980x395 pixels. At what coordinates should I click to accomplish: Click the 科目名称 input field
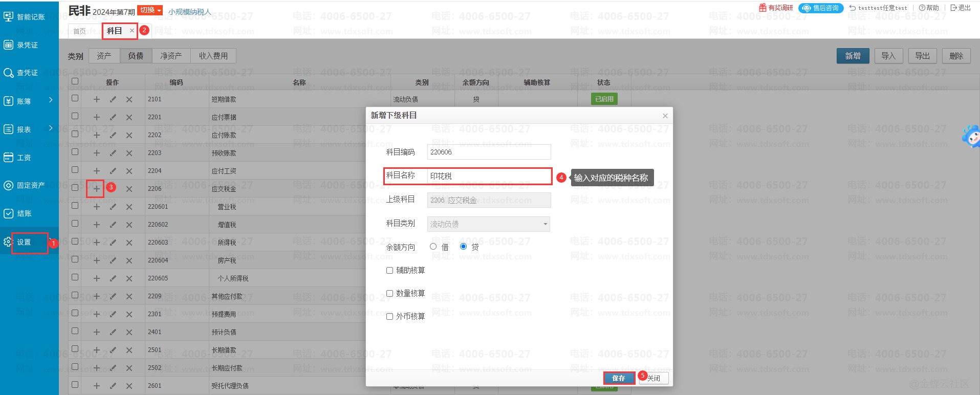[489, 176]
